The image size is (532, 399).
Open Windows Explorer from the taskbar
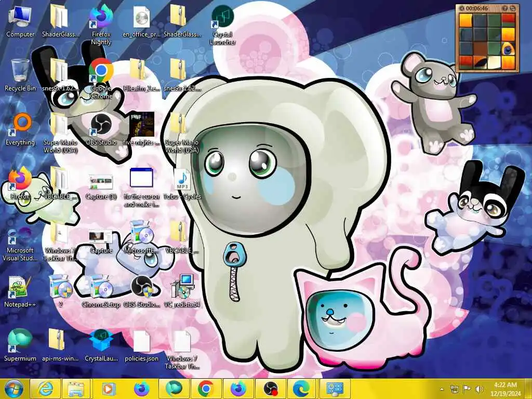click(76, 389)
